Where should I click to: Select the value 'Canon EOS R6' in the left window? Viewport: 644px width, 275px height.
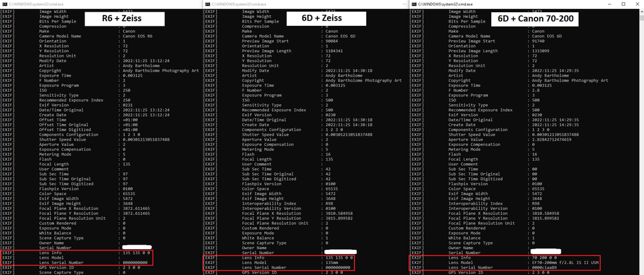coord(137,36)
